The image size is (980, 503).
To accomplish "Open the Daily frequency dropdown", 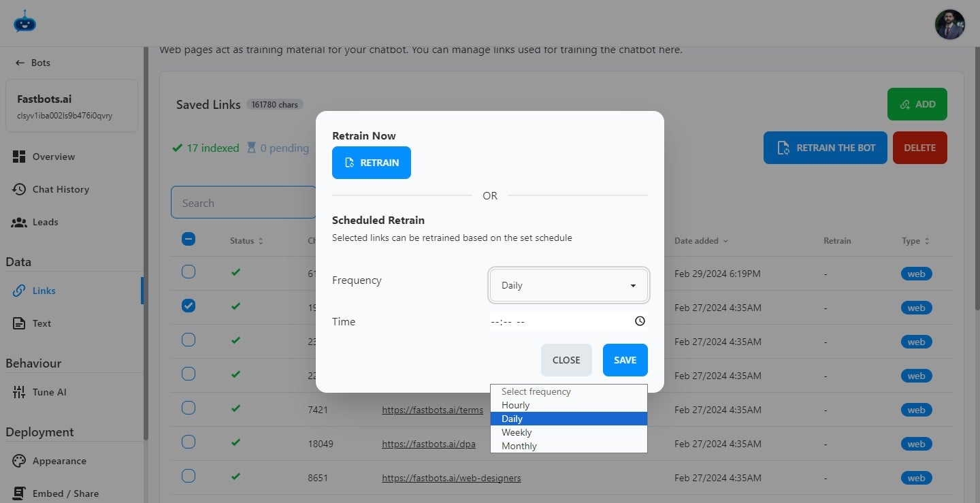I will pyautogui.click(x=568, y=285).
